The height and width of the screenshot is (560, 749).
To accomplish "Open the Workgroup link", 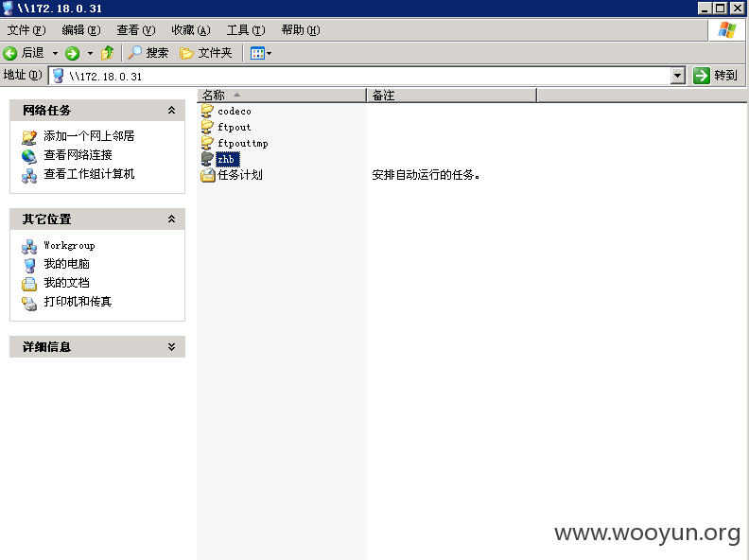I will (x=69, y=246).
